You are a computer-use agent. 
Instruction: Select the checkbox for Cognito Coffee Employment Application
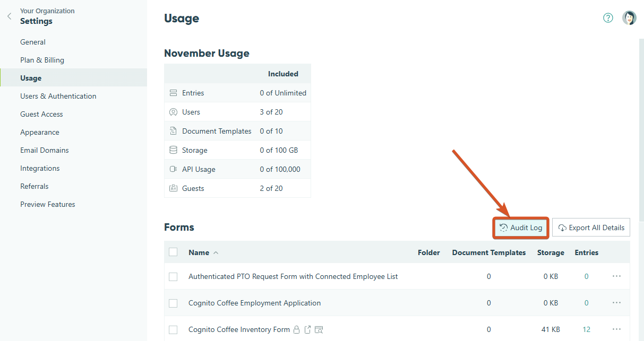tap(173, 303)
